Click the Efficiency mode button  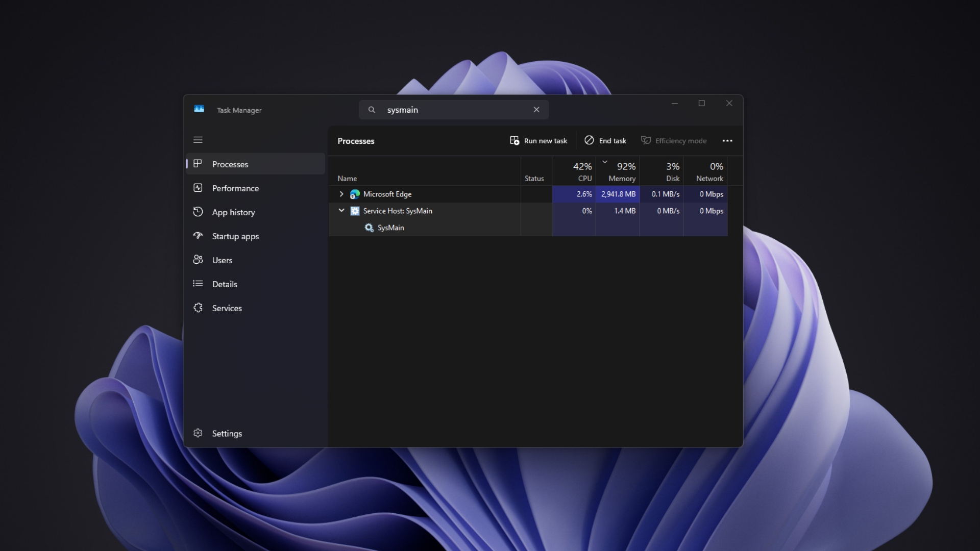tap(674, 141)
